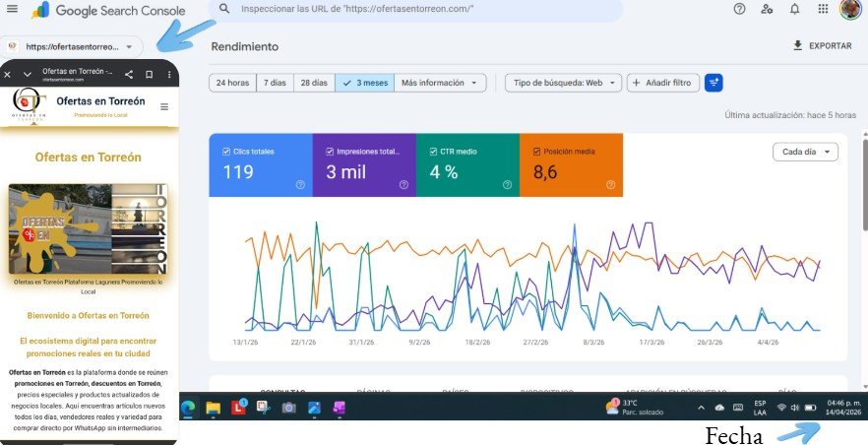
Task: Open the Google apps grid
Action: [823, 9]
